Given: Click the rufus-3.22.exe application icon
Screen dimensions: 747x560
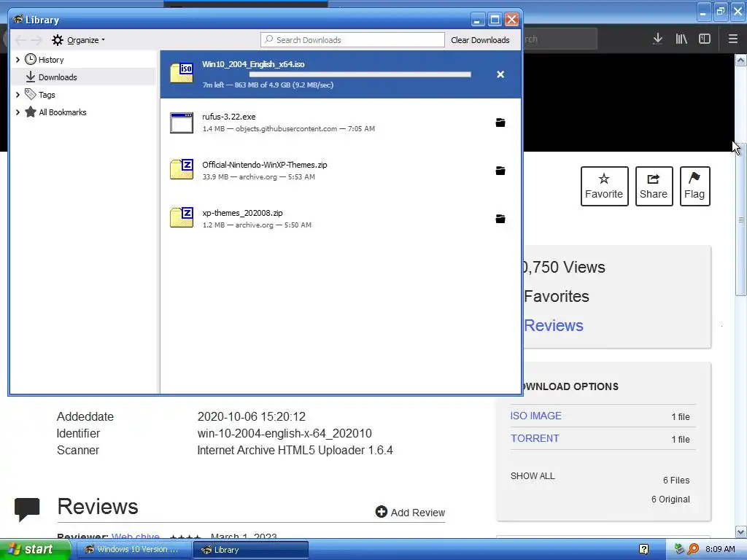Looking at the screenshot, I should tap(182, 122).
